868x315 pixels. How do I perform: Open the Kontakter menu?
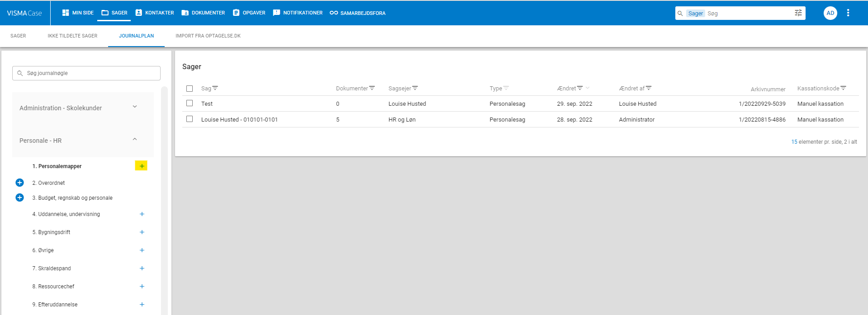[155, 13]
